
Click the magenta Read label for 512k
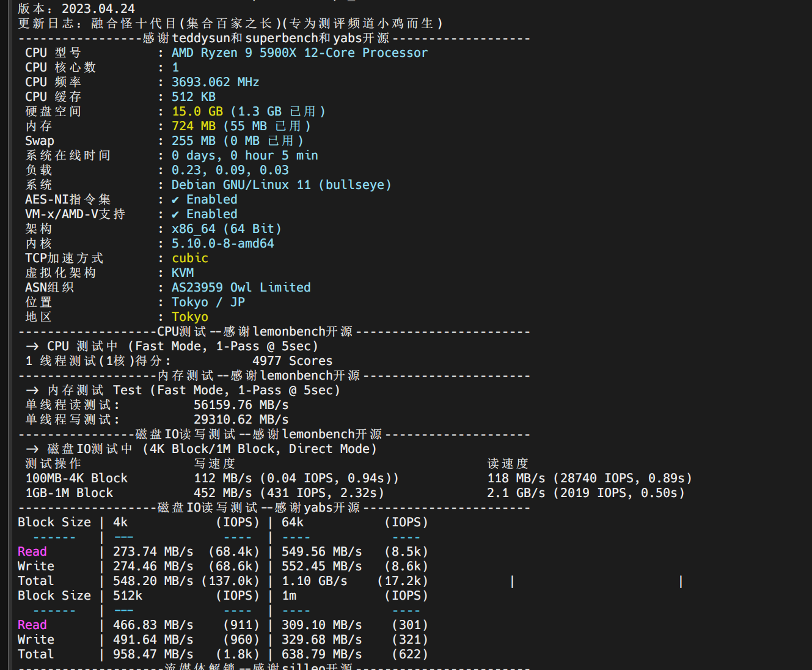point(32,625)
